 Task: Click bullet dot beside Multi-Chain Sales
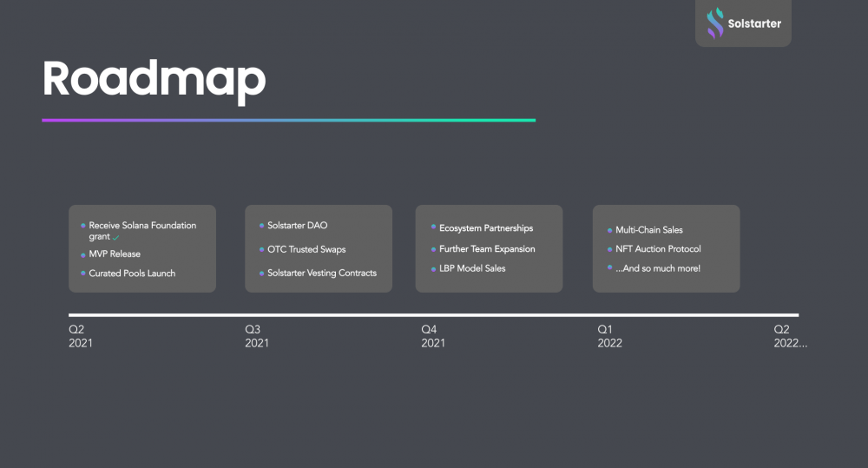[x=609, y=230]
